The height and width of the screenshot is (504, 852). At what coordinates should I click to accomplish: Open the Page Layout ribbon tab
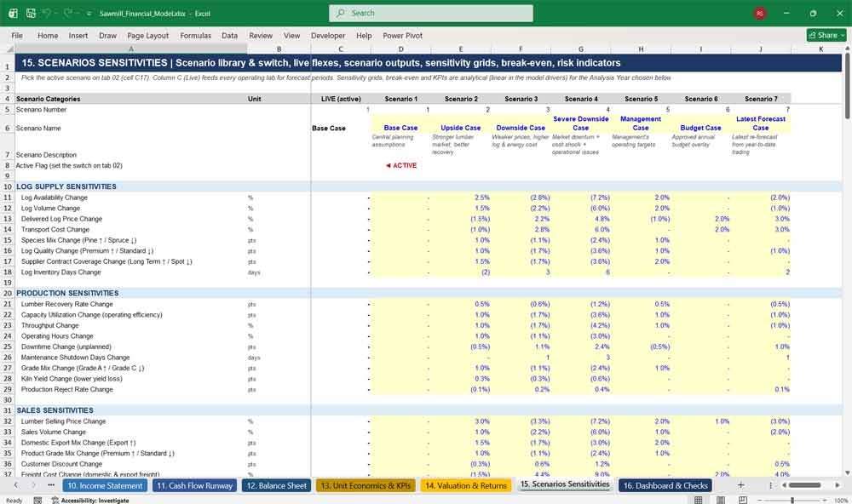147,35
